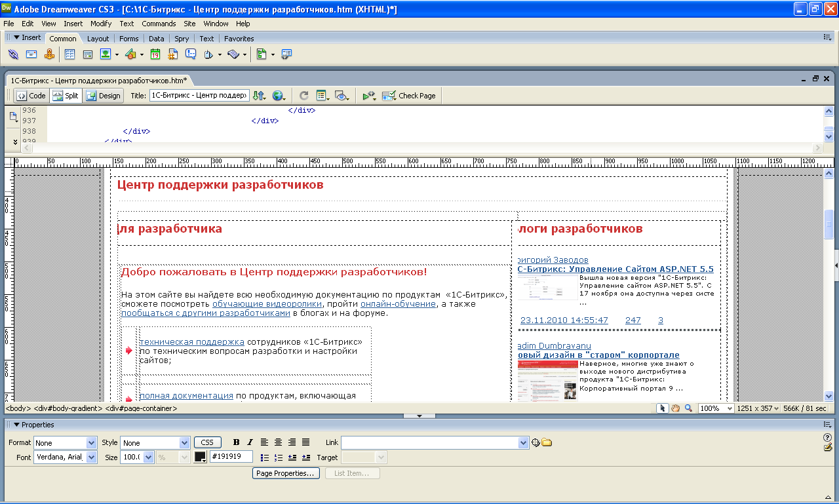Insert an Email Link

tap(31, 54)
